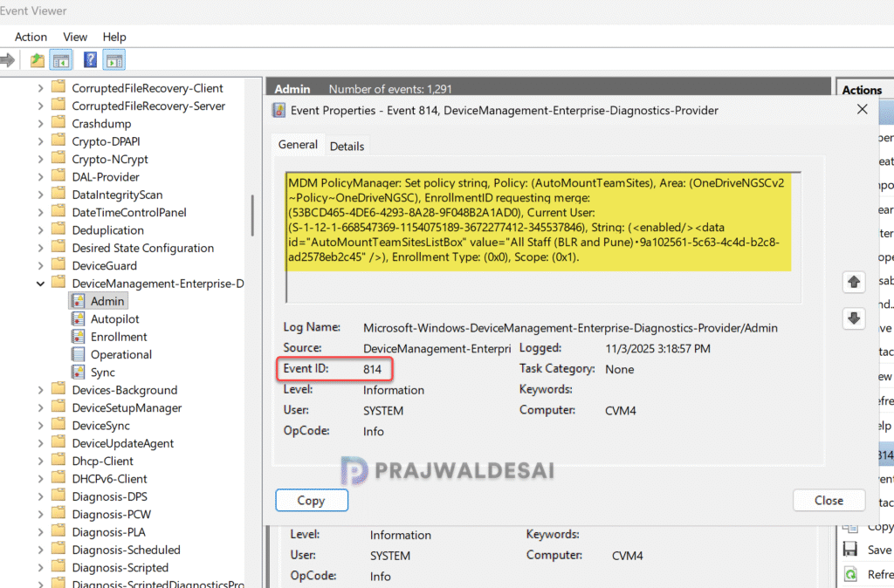Click the Copy icon in Actions pane
Viewport: 894px width, 588px height.
[850, 527]
